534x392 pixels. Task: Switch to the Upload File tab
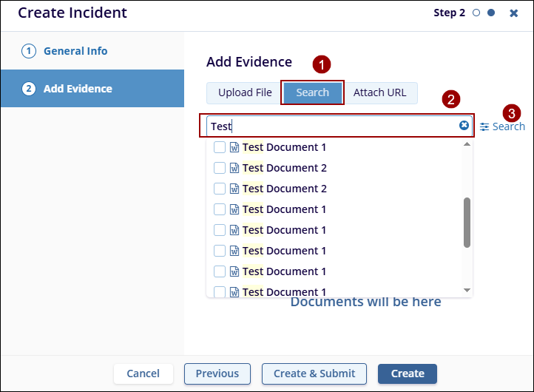click(x=245, y=93)
